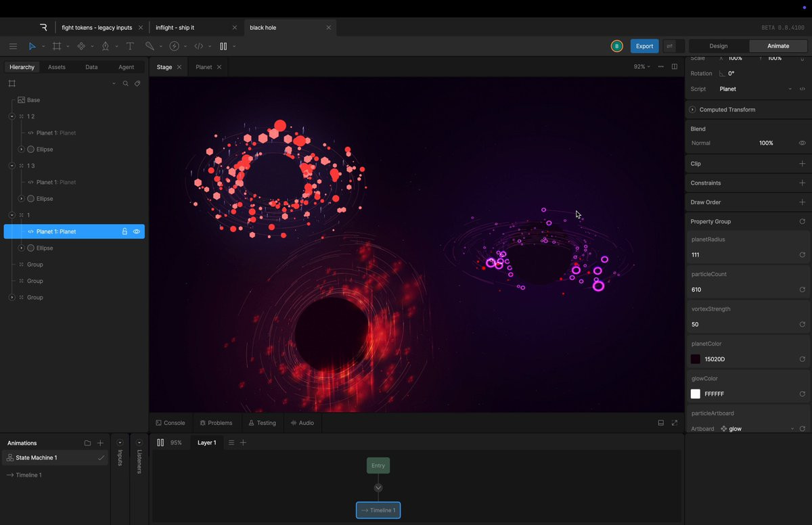The height and width of the screenshot is (525, 812).
Task: Toggle lock on Planet 1 layer
Action: 125,231
